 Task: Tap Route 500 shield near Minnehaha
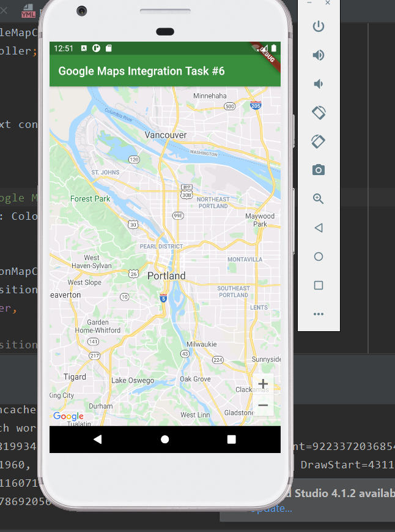pyautogui.click(x=230, y=106)
